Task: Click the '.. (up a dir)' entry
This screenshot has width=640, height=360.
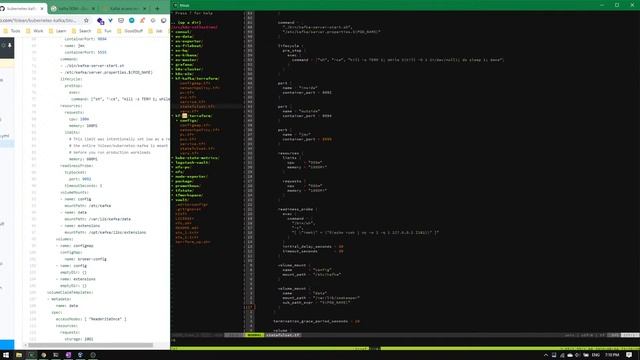Action: point(186,22)
